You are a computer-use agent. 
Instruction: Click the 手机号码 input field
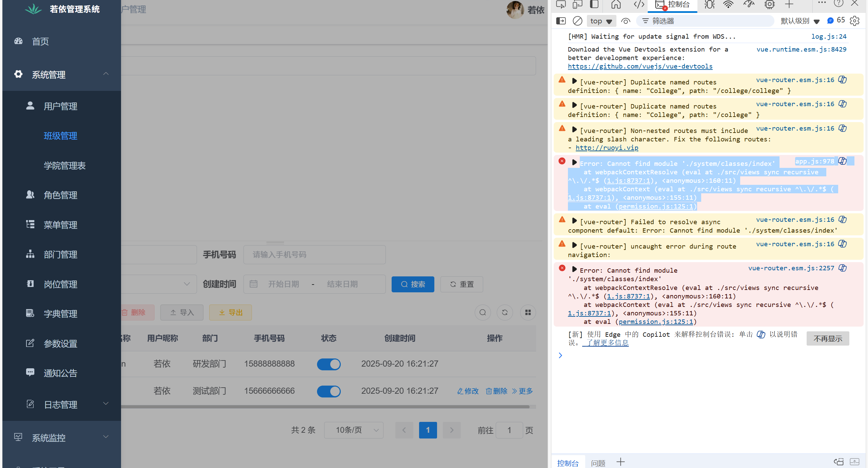[x=314, y=255]
